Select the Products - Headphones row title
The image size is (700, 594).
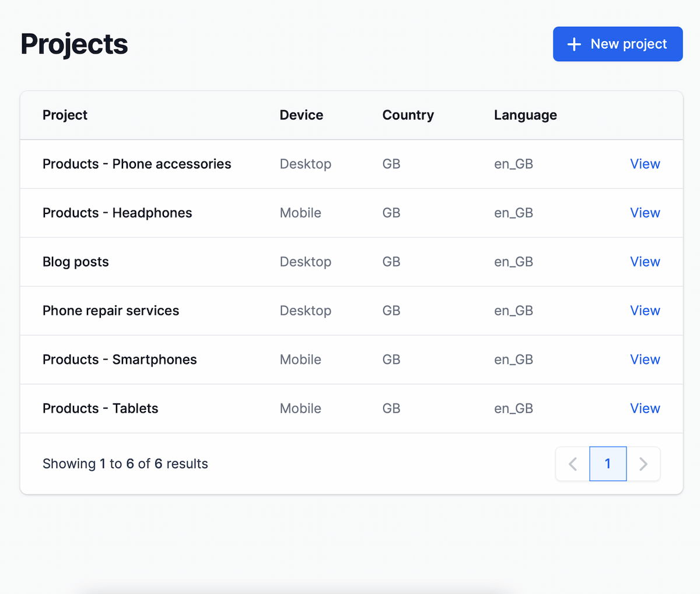tap(117, 213)
